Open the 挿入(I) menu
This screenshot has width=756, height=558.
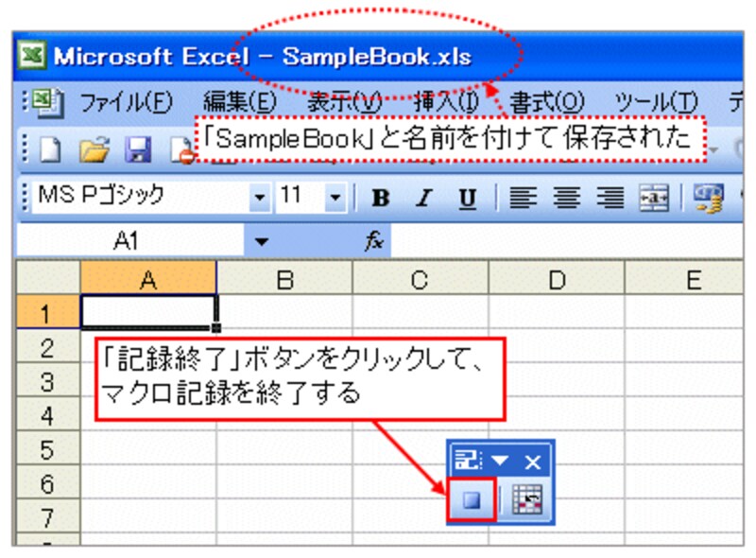click(x=446, y=101)
